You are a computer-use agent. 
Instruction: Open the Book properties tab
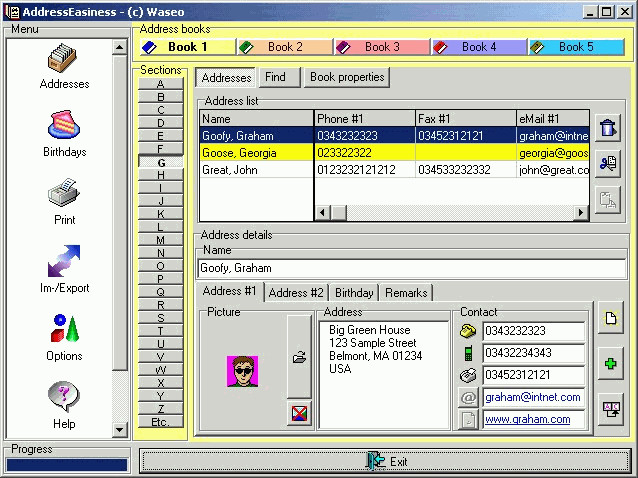(347, 77)
